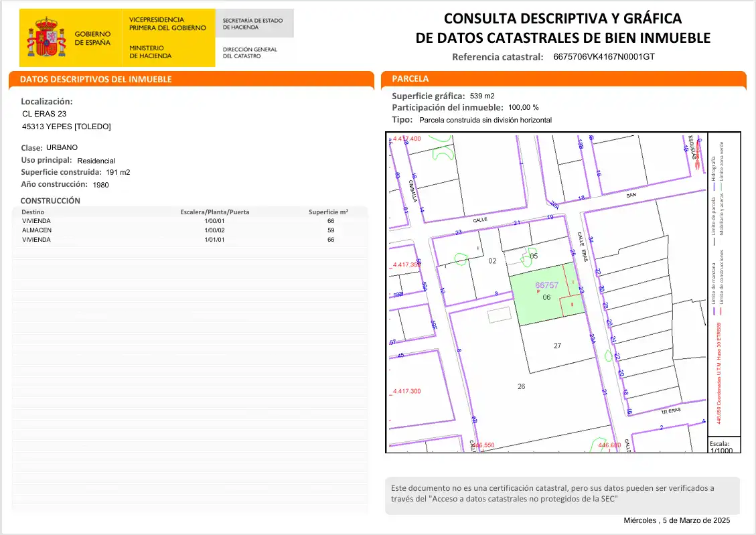Click the 'Superficie m²' column header
Screen dimensions: 756x535
(x=328, y=212)
